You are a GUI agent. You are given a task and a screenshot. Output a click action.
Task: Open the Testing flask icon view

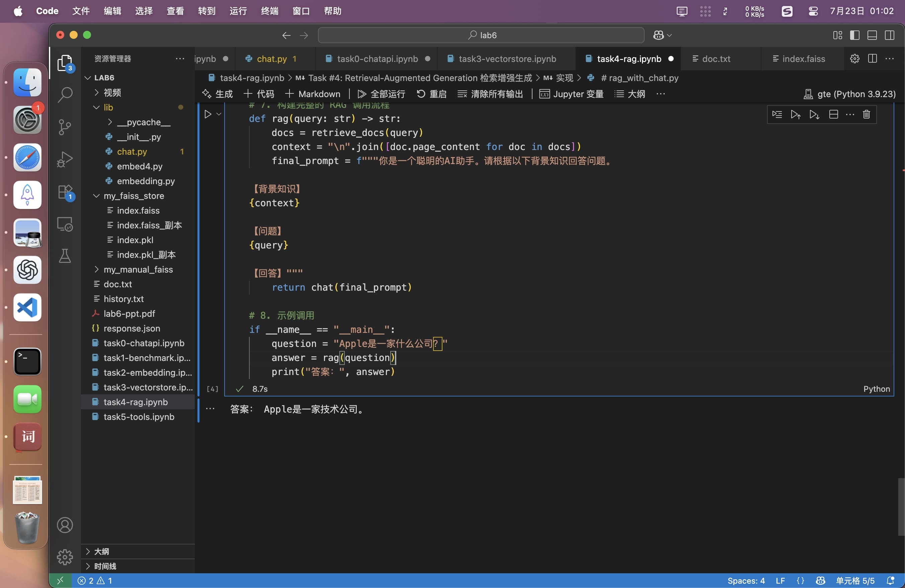[x=65, y=256]
